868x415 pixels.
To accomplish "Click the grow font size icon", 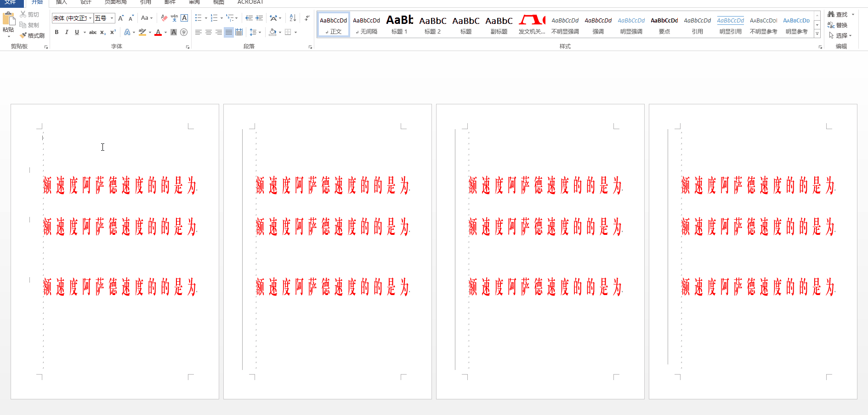I will (x=121, y=18).
